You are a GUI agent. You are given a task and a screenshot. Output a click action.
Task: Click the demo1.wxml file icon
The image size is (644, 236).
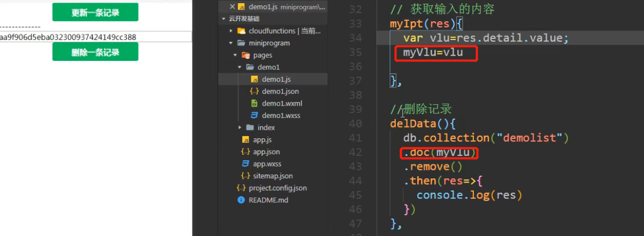click(255, 103)
